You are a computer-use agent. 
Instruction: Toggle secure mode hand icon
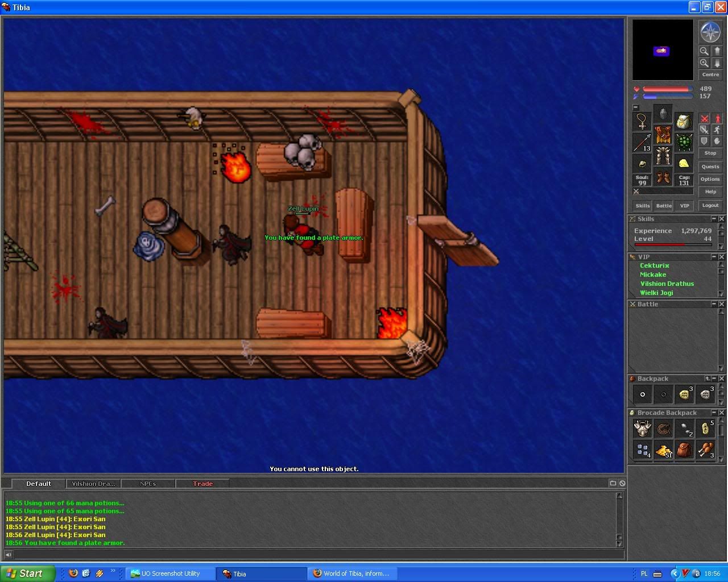tap(717, 141)
